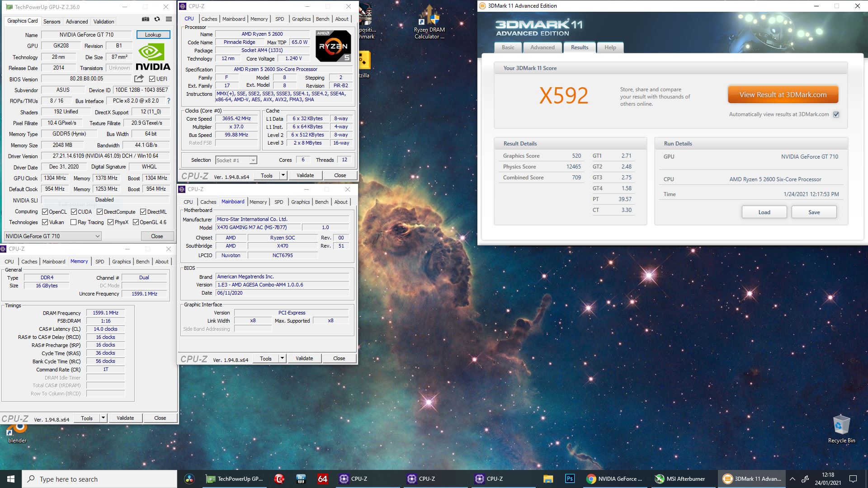The width and height of the screenshot is (868, 488).
Task: Click Validate in the CPU-Z Memory window
Action: pyautogui.click(x=125, y=418)
